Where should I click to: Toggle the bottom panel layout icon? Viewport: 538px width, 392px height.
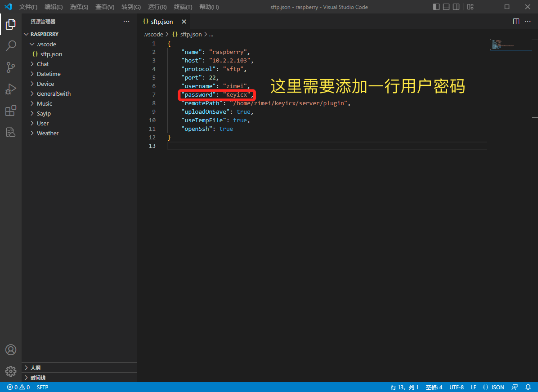446,7
